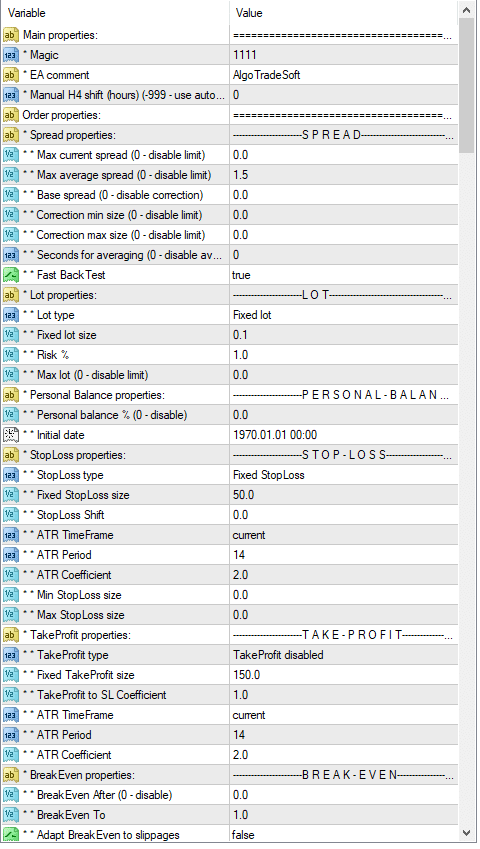The image size is (480, 849).
Task: Select the Manual H4 shift row label
Action: (x=123, y=95)
